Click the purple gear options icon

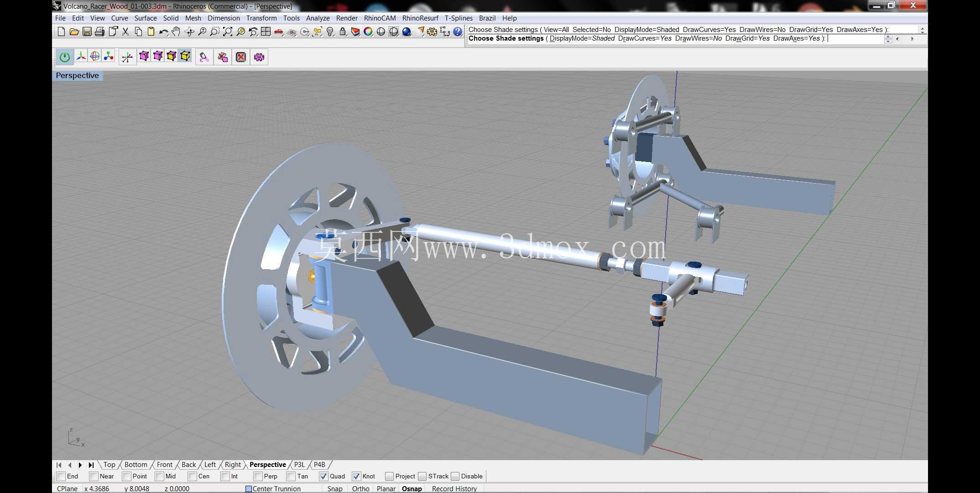tap(259, 57)
